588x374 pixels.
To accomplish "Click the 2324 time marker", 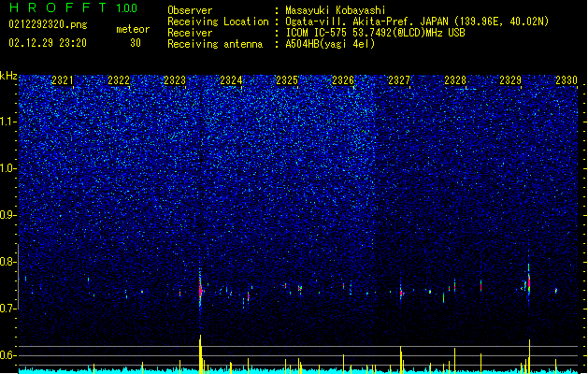I will coord(231,80).
